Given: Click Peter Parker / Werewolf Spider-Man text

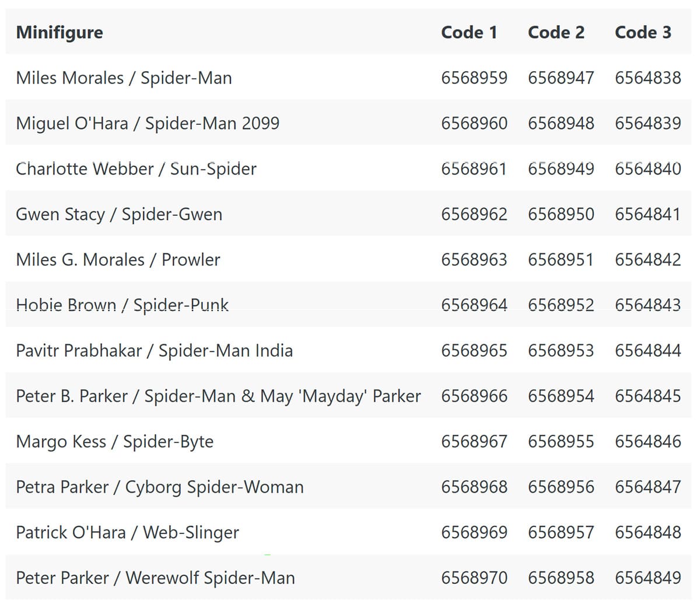Looking at the screenshot, I should tap(155, 578).
